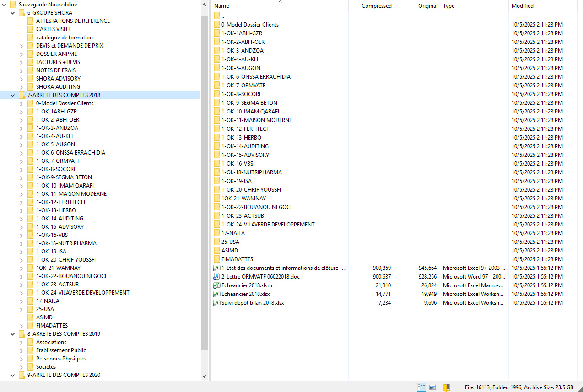Switch to the thumbnail picture view icon
This screenshot has width=583, height=392.
[x=432, y=387]
